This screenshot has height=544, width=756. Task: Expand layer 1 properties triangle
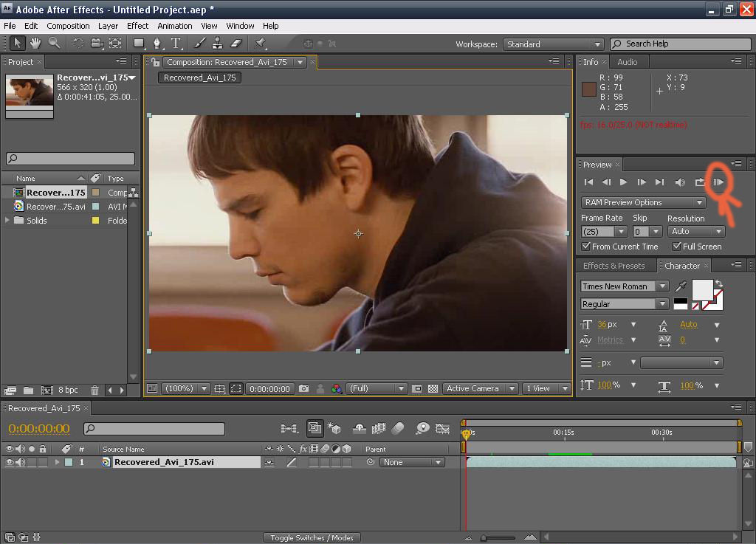[x=57, y=462]
